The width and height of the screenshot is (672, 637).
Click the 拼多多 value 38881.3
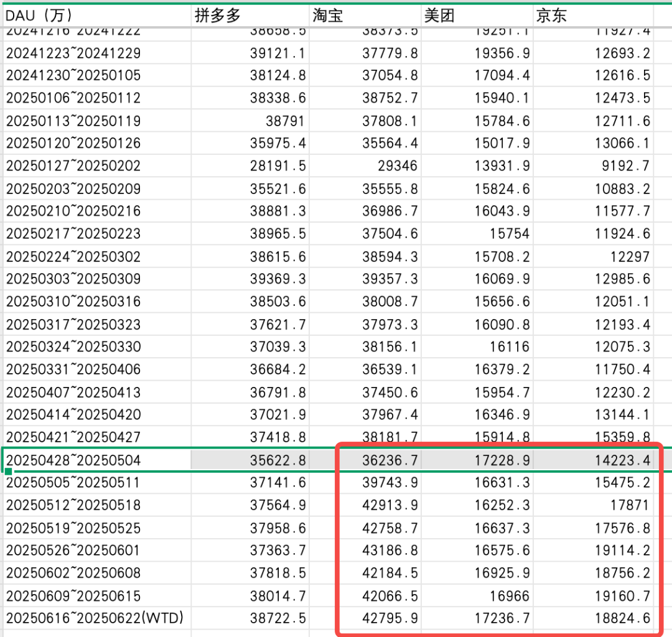coord(250,211)
